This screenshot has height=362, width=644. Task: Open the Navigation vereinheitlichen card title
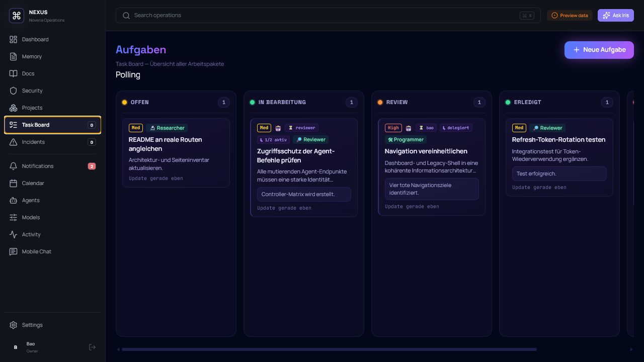(426, 151)
